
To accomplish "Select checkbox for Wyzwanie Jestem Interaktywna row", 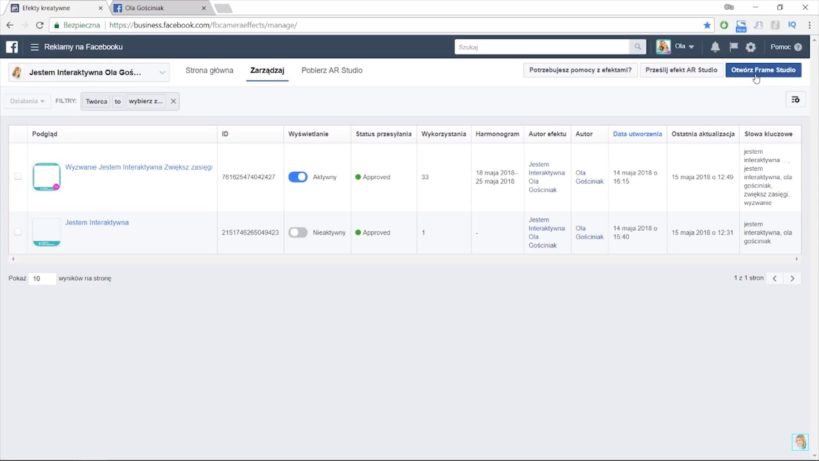I will pos(18,176).
